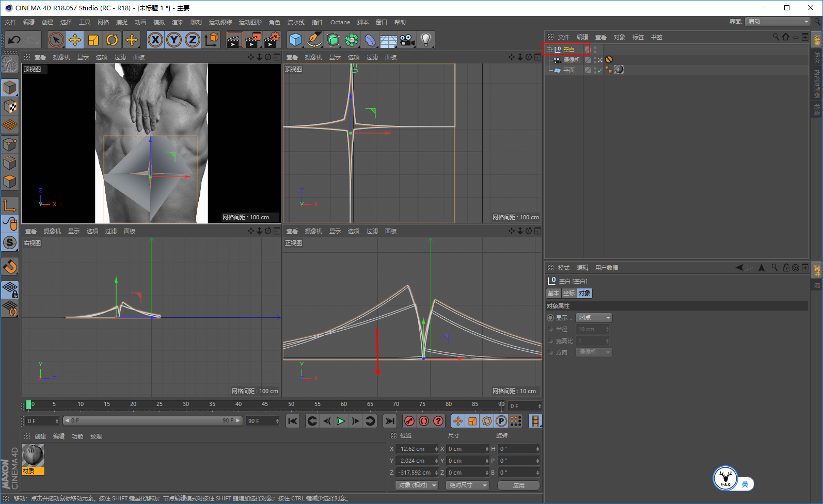The image size is (823, 504).
Task: Click the green Array modeling icon
Action: coord(352,40)
